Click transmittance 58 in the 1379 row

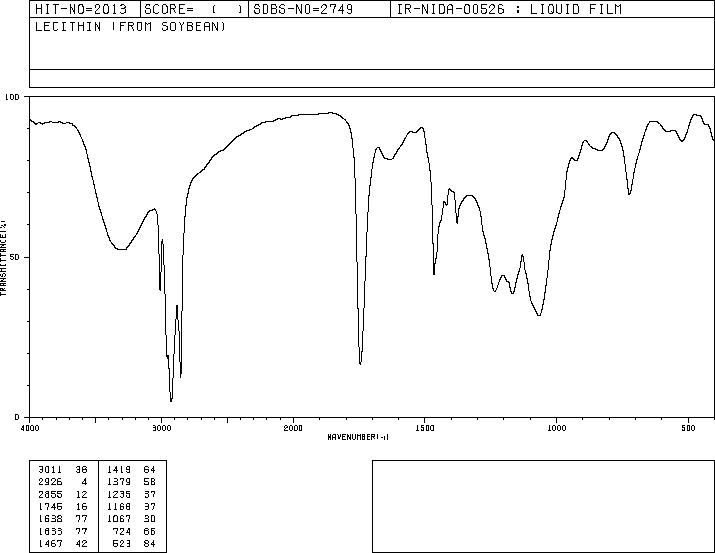coord(150,481)
